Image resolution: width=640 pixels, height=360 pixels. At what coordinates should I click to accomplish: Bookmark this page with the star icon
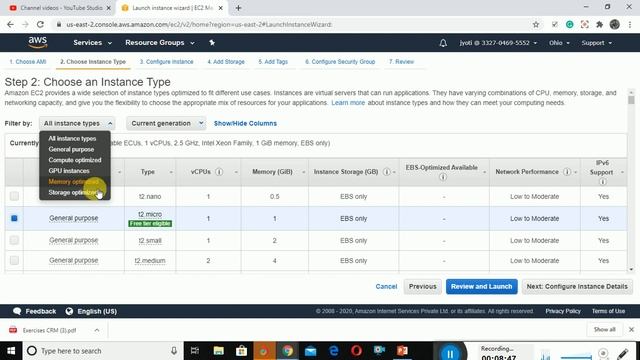(x=536, y=24)
